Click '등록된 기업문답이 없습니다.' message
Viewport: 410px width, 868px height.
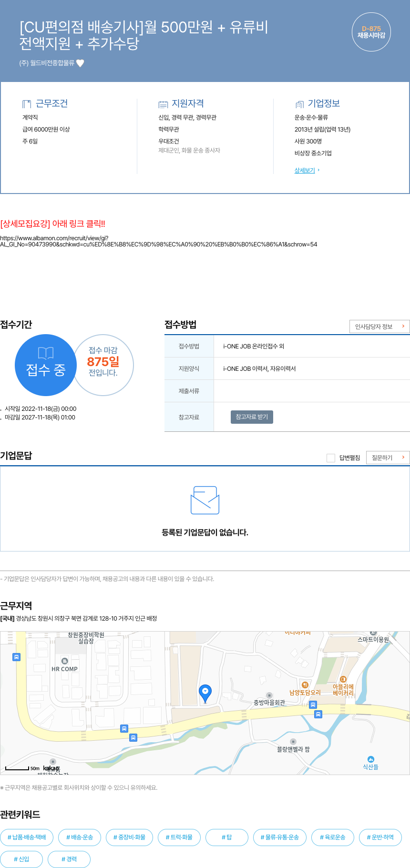pos(205,532)
